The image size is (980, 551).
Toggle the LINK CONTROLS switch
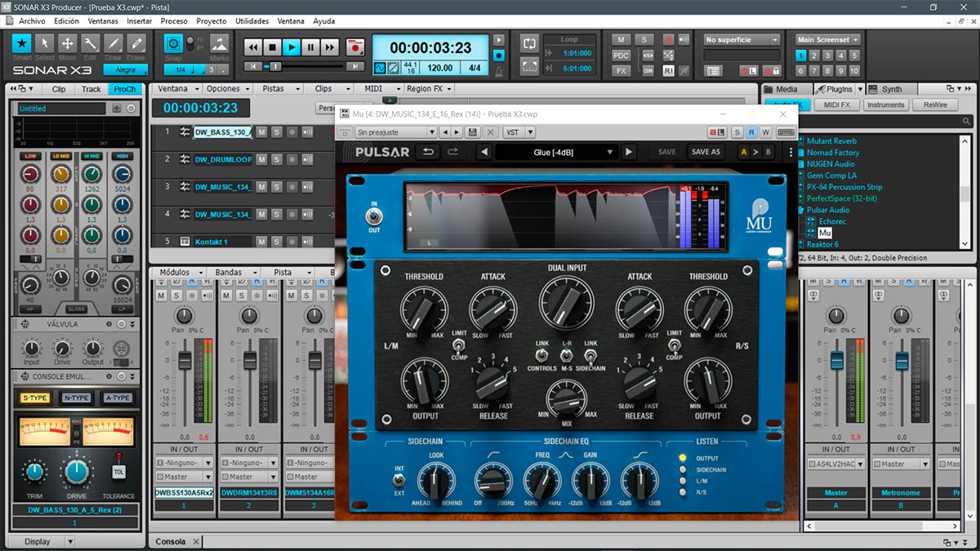[541, 356]
